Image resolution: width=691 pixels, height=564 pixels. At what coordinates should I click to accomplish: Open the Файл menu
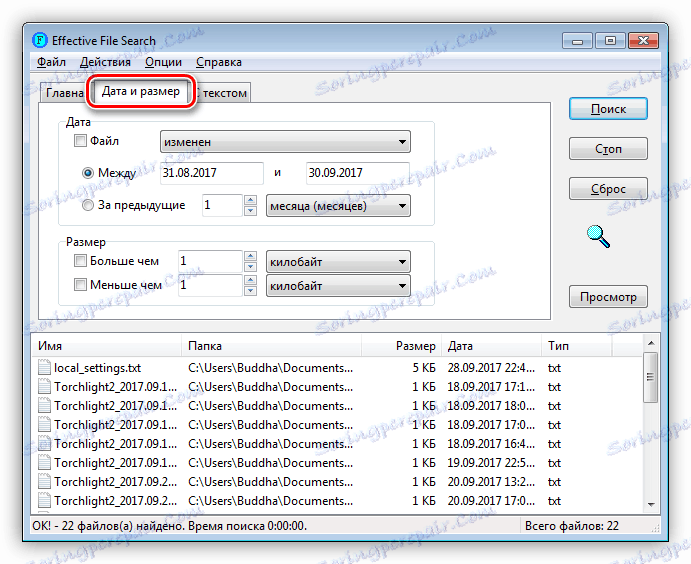point(51,62)
